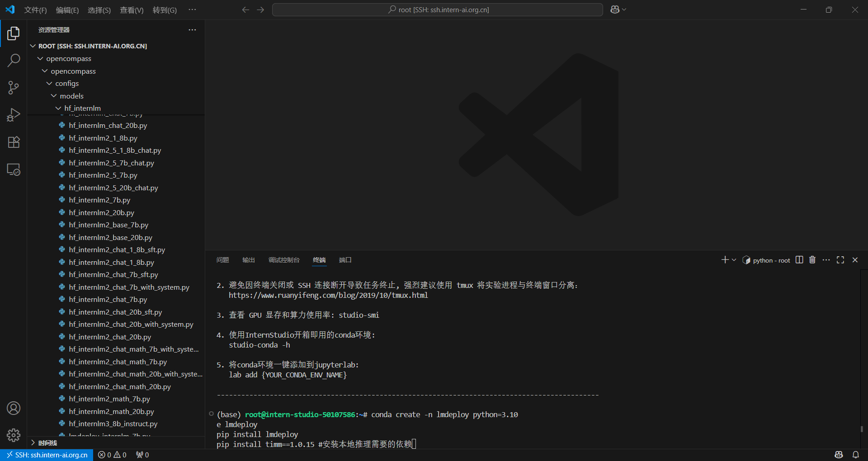Open the tmux blog URL in terminal

[328, 295]
